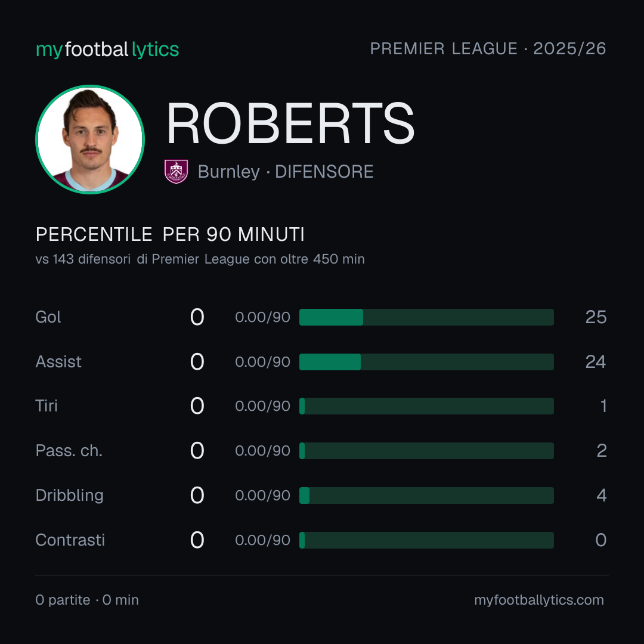The image size is (644, 644).
Task: Click the Contrasti stat label
Action: point(70,540)
